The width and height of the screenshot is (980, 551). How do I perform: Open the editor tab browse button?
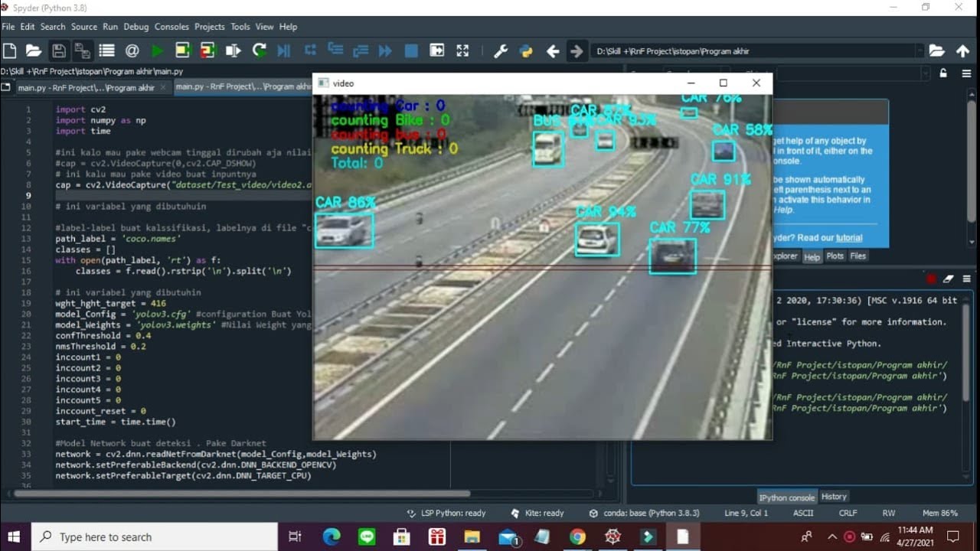[6, 87]
